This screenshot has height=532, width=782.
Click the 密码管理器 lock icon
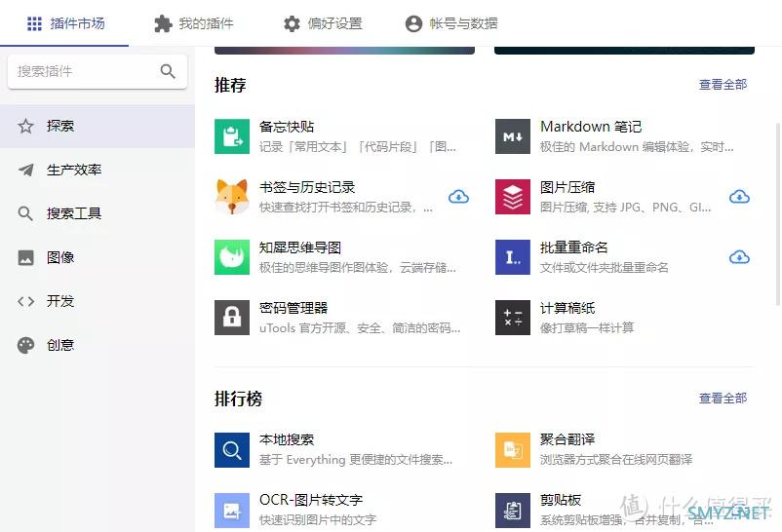click(232, 318)
